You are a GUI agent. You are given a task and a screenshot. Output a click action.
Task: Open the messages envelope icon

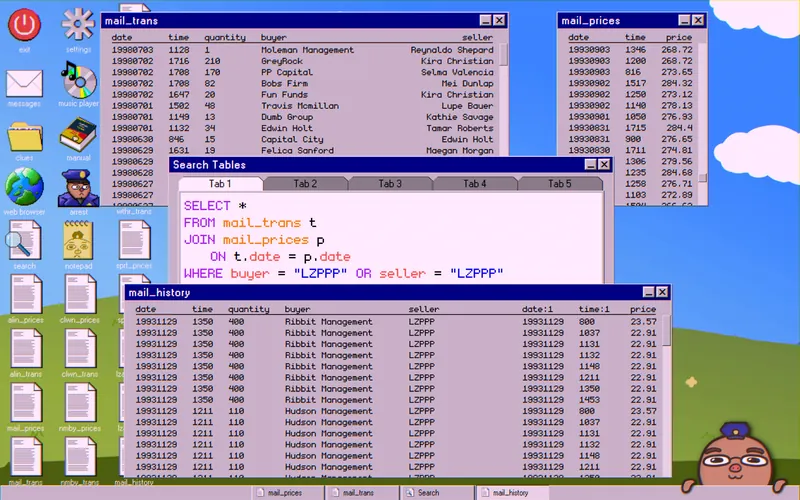tap(24, 83)
